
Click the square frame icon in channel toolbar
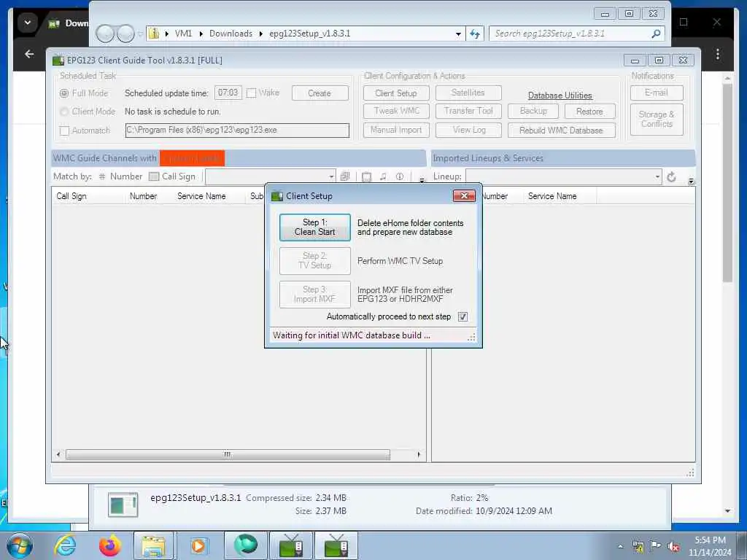[x=366, y=177]
